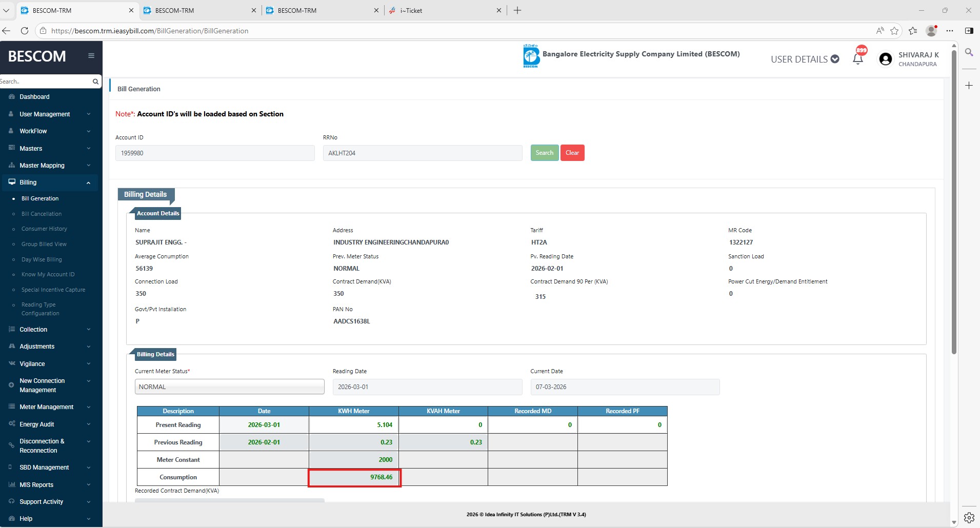Open Consumer History in the sidebar
The height and width of the screenshot is (528, 980).
click(x=44, y=229)
